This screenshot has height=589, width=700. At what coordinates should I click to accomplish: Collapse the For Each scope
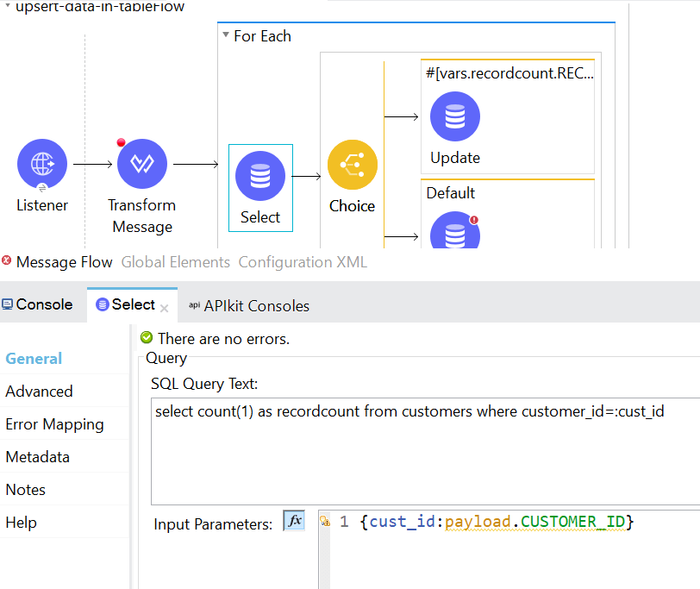225,35
